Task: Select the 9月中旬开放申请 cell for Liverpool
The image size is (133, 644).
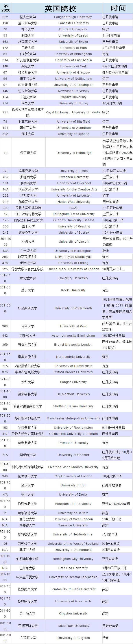Action: pos(115,183)
